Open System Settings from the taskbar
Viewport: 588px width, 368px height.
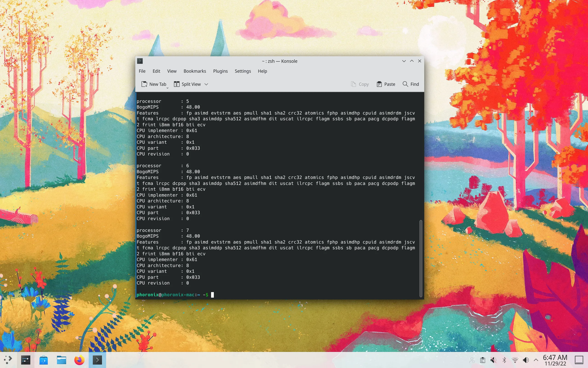(25, 360)
